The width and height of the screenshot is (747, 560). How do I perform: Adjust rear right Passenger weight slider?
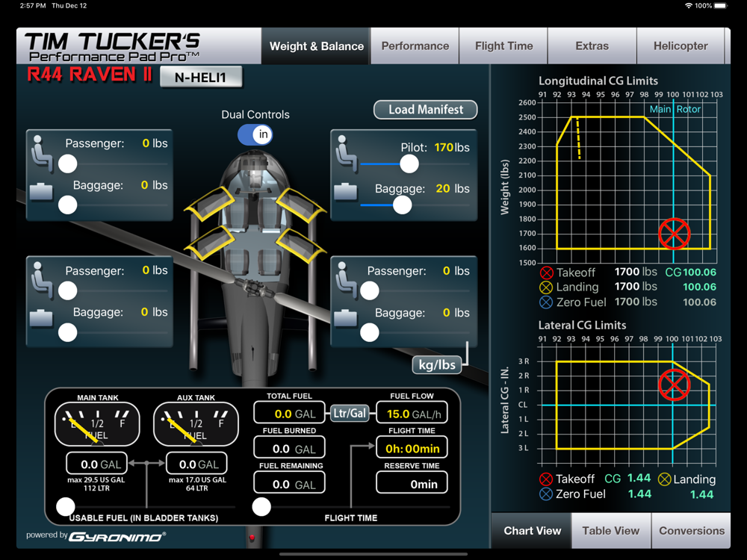coord(370,290)
